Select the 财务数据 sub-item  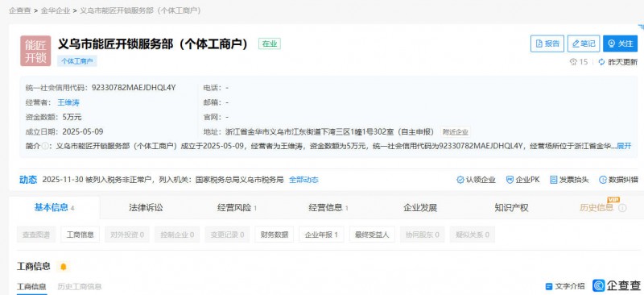tap(275, 235)
